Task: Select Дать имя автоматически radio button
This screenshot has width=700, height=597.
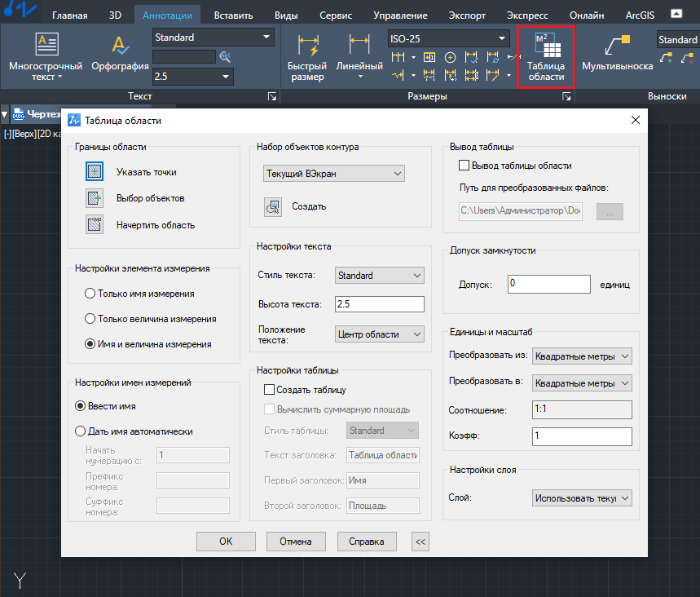Action: [81, 431]
